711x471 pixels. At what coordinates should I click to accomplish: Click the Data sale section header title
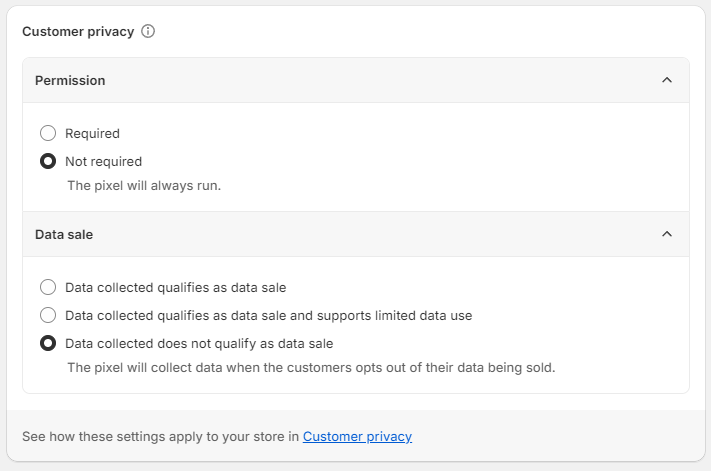pyautogui.click(x=64, y=234)
